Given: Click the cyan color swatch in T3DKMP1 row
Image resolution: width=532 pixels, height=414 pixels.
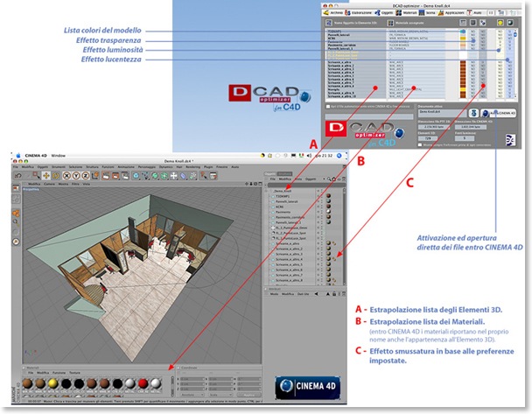Looking at the screenshot, I should pyautogui.click(x=463, y=32).
